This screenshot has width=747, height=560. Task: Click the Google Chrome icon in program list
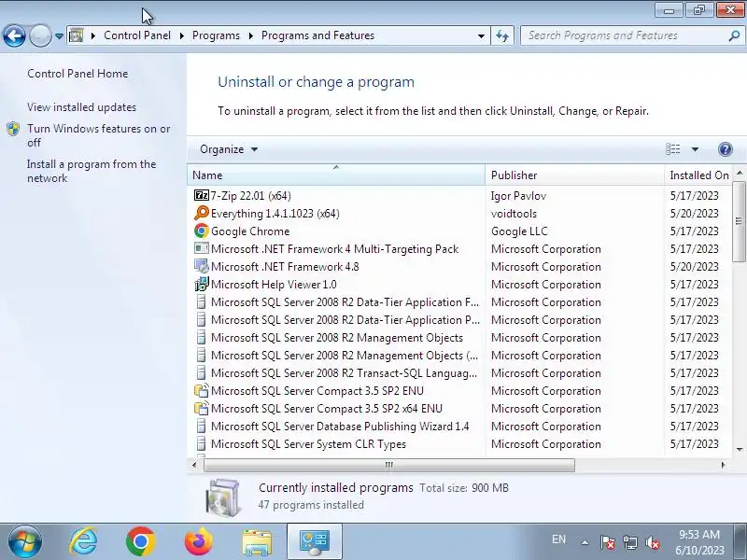[202, 231]
